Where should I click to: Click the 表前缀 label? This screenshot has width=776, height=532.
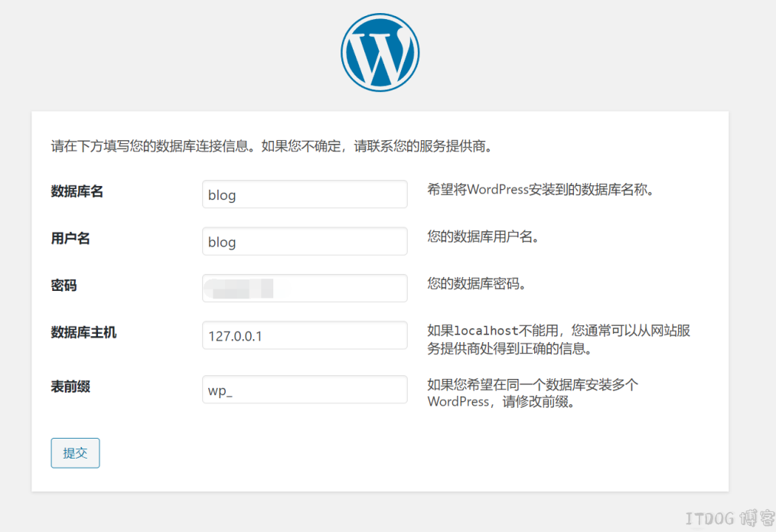(70, 387)
